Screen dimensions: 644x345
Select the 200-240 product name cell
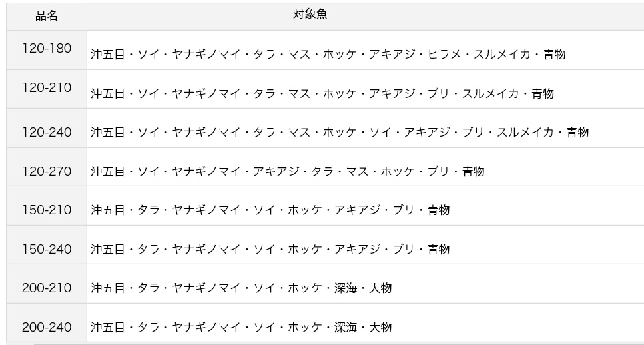tap(47, 323)
